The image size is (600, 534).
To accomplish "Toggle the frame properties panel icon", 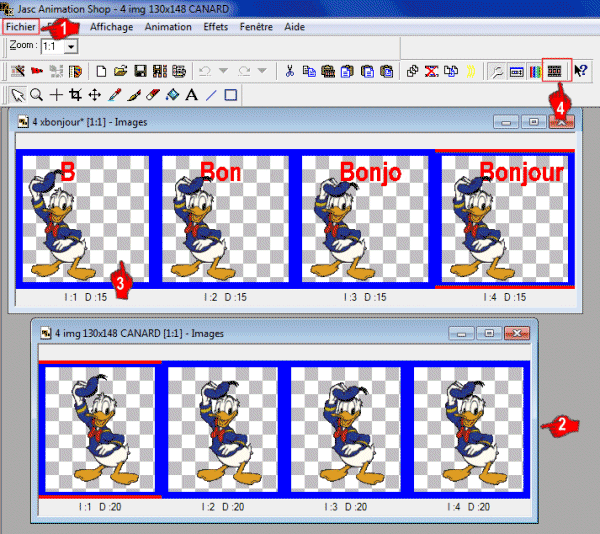I will coord(516,71).
